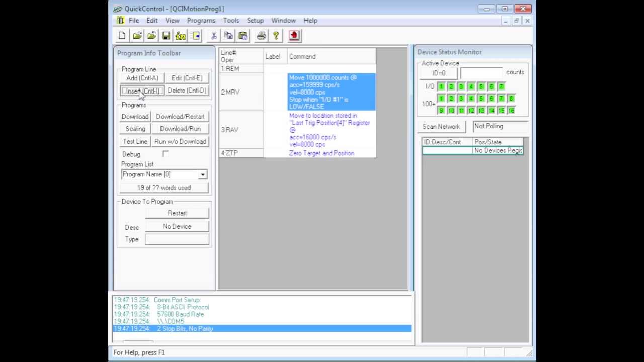The height and width of the screenshot is (362, 644).
Task: Toggle 100+ row indicator 14
Action: click(x=491, y=111)
